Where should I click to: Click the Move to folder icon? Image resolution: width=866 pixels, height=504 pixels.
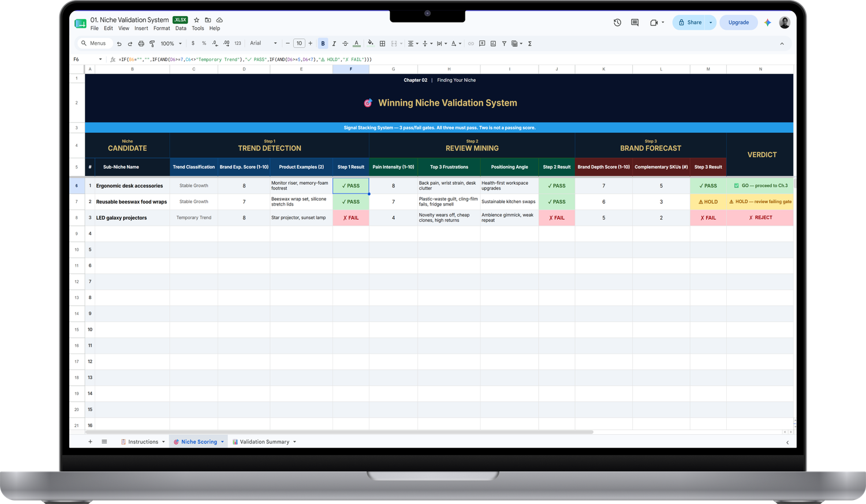(208, 20)
